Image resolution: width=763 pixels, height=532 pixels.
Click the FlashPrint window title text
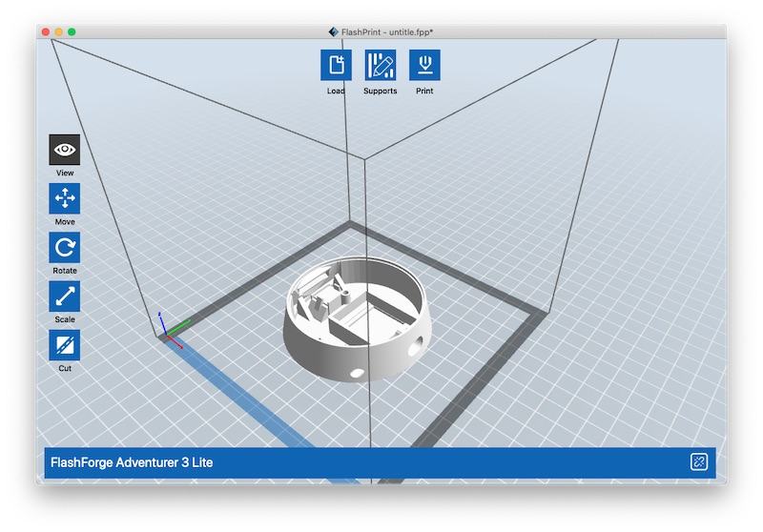[387, 31]
